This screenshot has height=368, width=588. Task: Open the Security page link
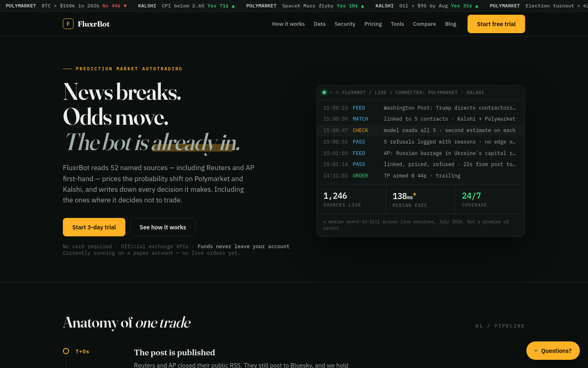[345, 24]
